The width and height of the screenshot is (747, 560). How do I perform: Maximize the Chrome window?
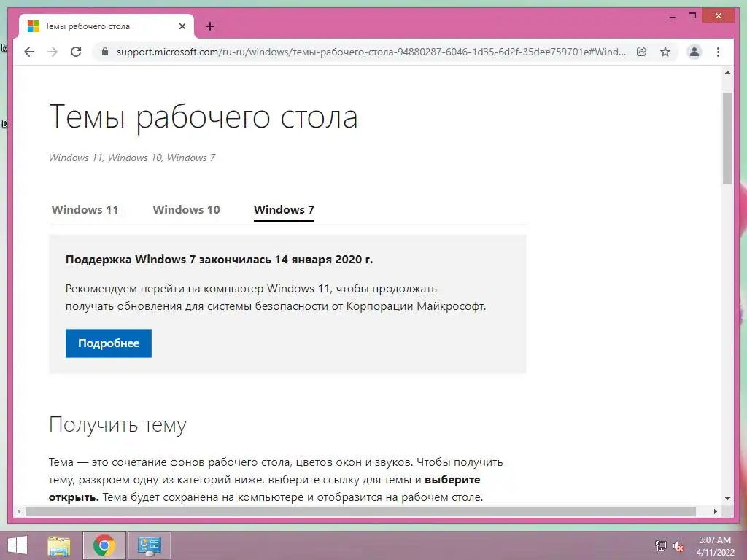pos(692,16)
